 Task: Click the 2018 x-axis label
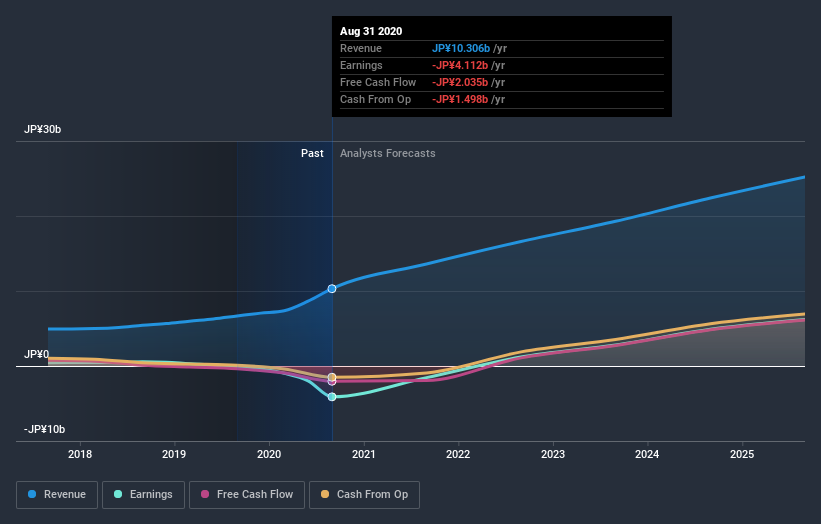80,454
